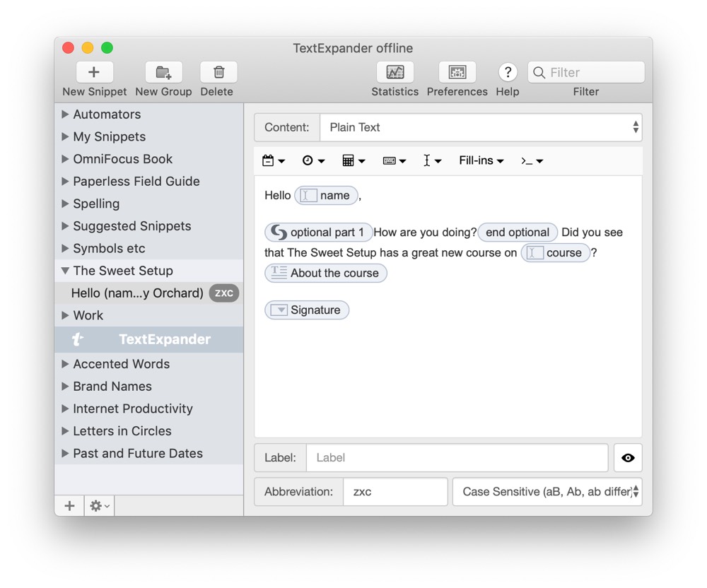Viewport: 707px width, 588px height.
Task: Expand the Paperless Field Guide group
Action: (65, 181)
